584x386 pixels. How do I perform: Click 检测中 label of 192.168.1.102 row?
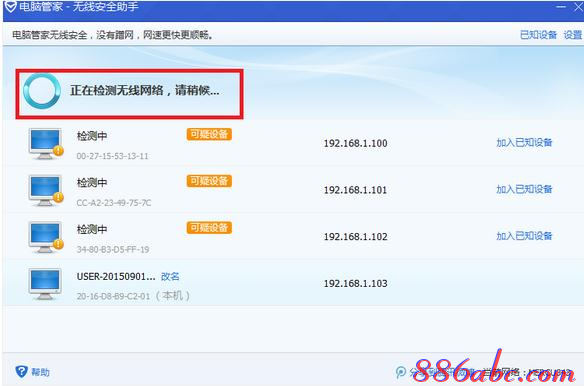click(x=92, y=229)
